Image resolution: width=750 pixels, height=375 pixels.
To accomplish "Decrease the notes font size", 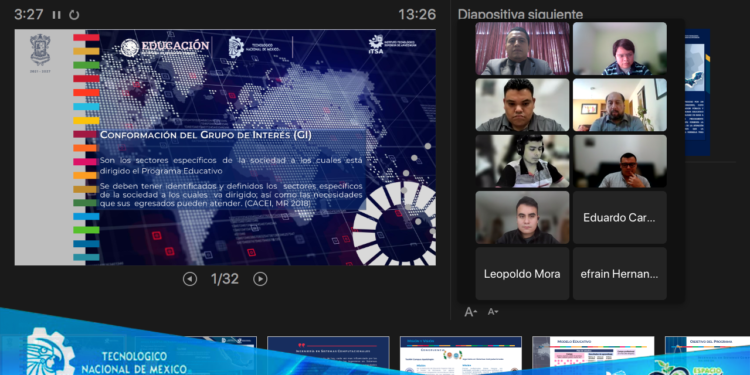I will (x=493, y=312).
